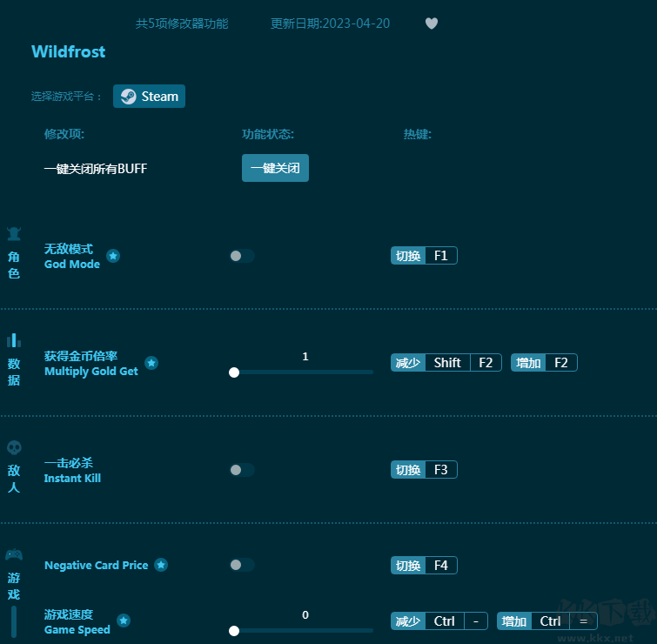This screenshot has width=657, height=644.
Task: Click the 增加 F2 increase hotkey
Action: click(x=544, y=362)
